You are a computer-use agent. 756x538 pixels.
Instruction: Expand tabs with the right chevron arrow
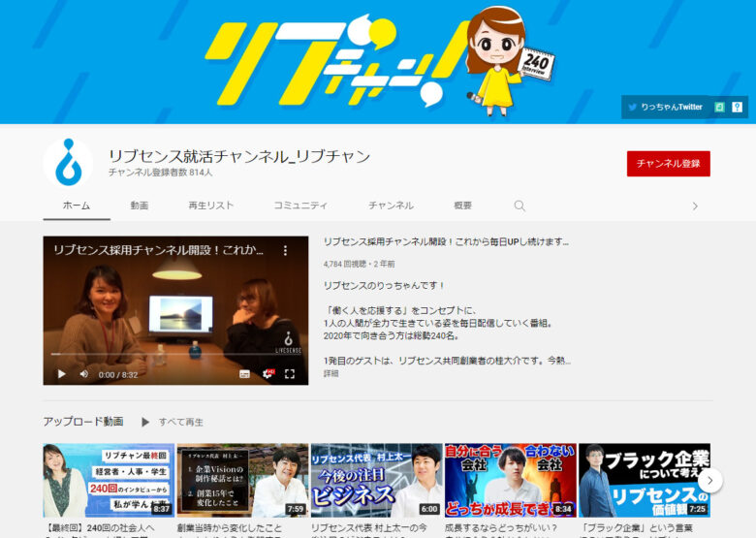[695, 206]
